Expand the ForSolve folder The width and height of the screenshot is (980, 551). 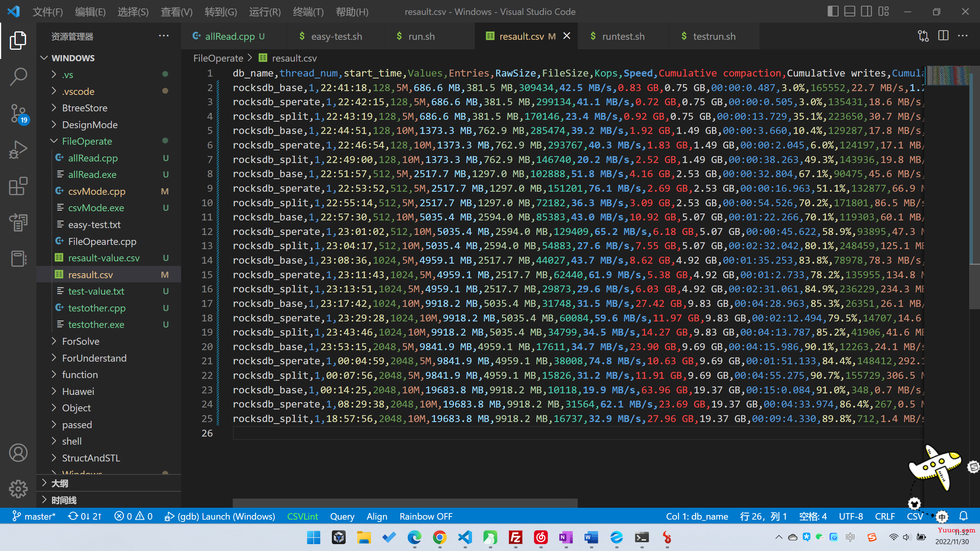[x=109, y=341]
